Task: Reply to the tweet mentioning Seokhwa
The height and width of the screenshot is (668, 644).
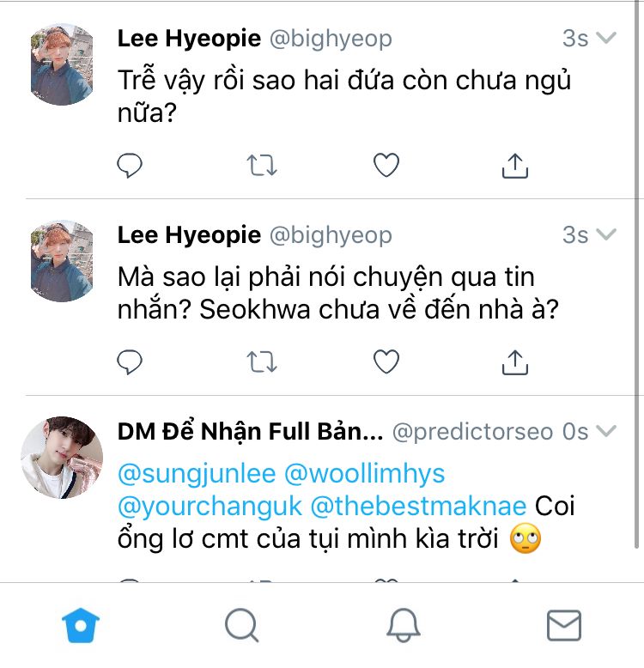Action: click(x=130, y=362)
